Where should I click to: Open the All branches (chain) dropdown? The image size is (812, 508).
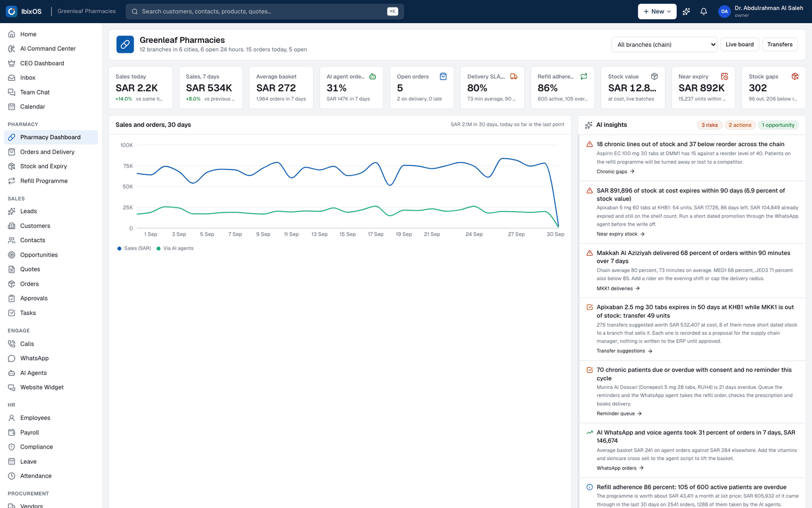pos(664,45)
